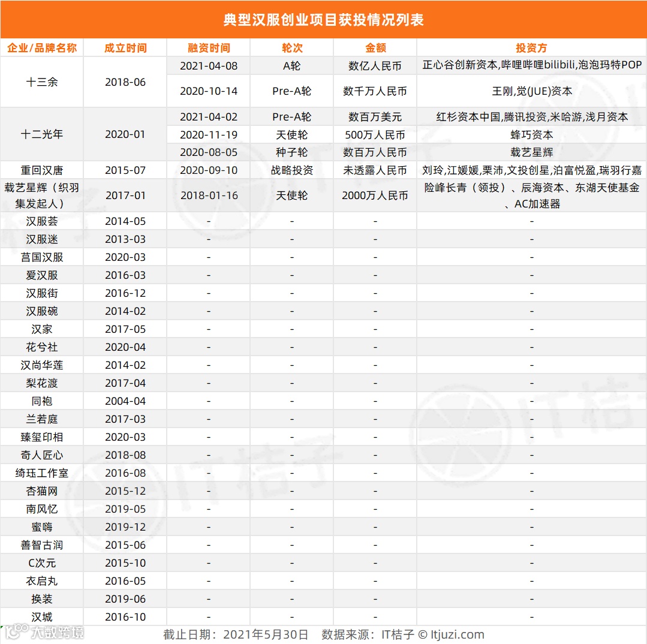The height and width of the screenshot is (644, 647).
Task: Select the 臻玺印相 brand cell
Action: click(x=42, y=437)
